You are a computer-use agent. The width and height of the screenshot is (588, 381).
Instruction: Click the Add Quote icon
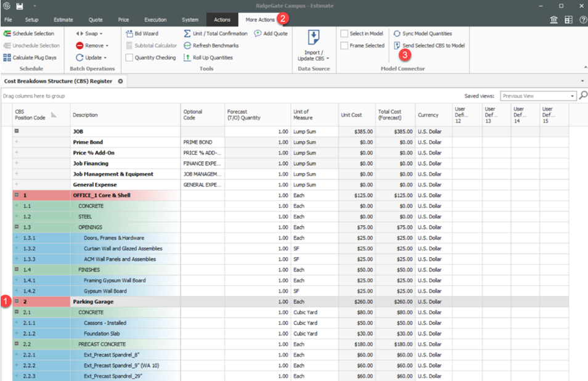258,34
